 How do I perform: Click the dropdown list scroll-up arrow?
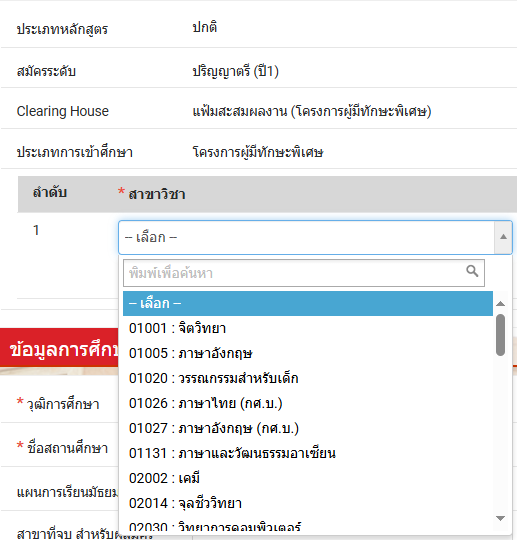click(x=500, y=303)
